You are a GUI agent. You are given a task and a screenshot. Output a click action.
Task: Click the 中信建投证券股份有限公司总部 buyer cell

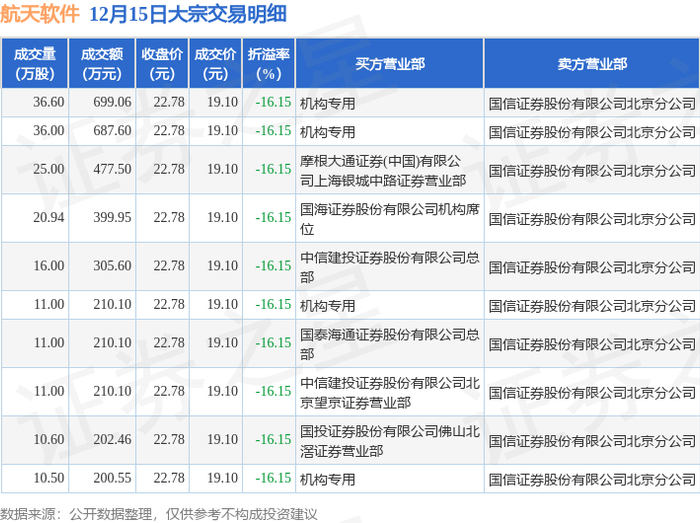[389, 267]
